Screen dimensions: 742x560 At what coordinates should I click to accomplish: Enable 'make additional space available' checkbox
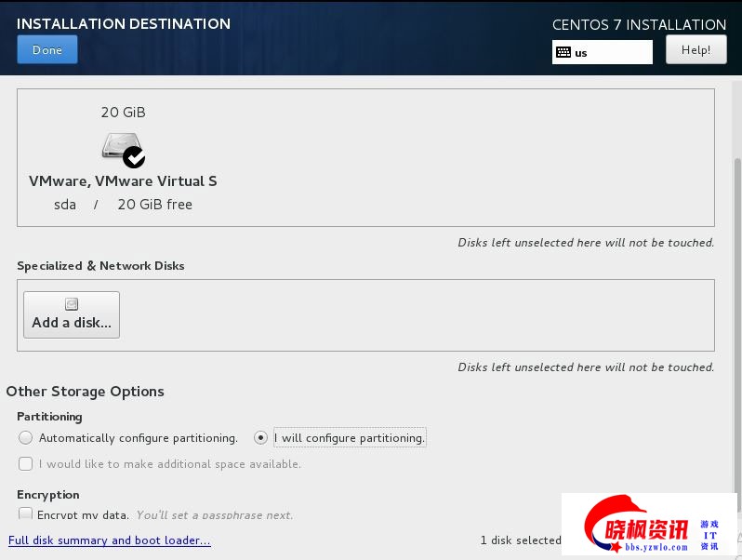pyautogui.click(x=25, y=463)
